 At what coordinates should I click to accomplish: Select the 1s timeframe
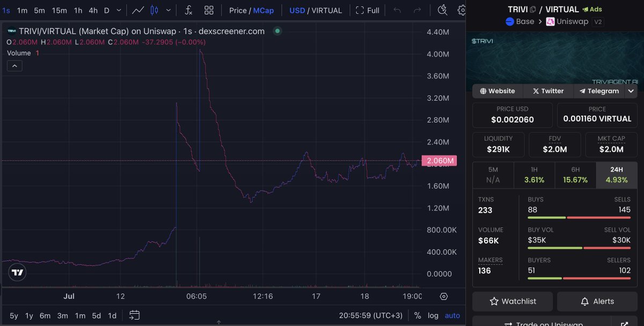[x=6, y=10]
